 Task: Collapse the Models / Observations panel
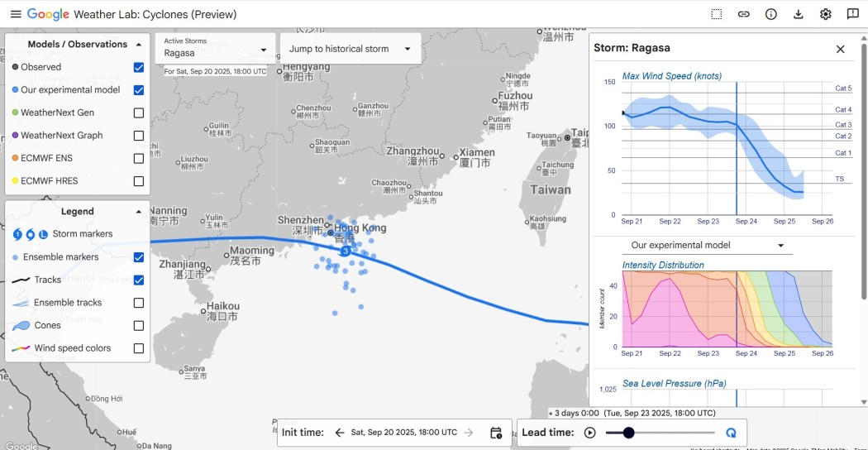(x=139, y=45)
